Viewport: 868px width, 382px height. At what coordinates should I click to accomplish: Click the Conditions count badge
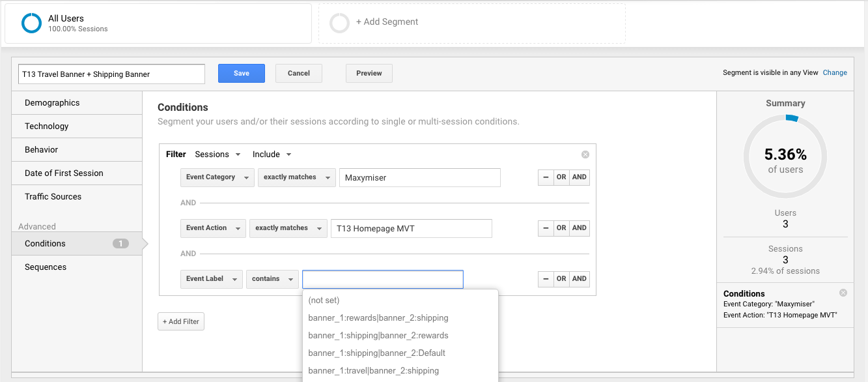[x=120, y=244]
